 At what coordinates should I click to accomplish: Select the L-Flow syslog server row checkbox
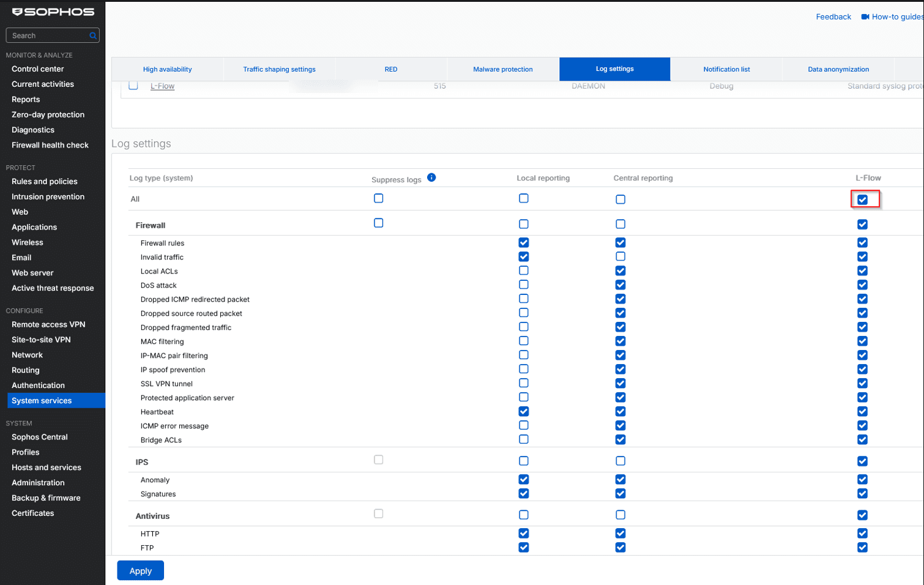pos(133,86)
